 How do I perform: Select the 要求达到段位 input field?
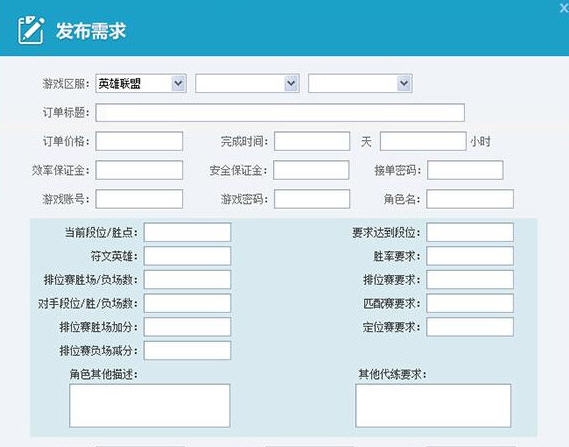pyautogui.click(x=470, y=232)
